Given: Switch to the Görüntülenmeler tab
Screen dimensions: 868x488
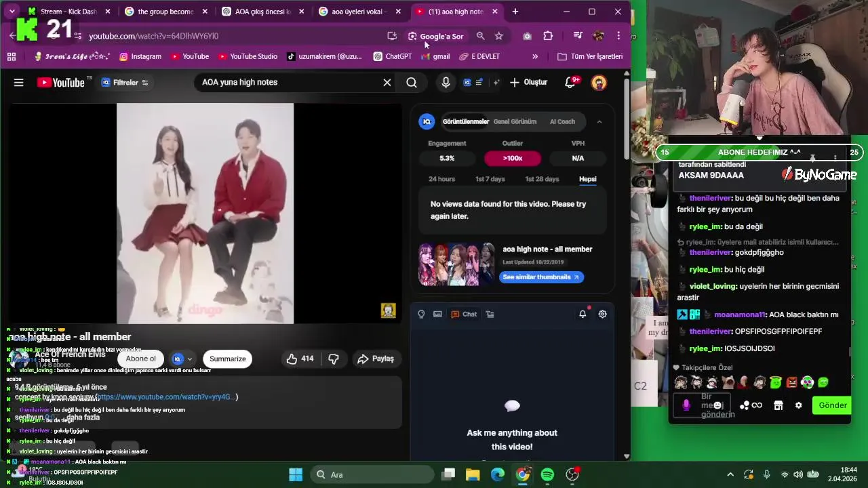Looking at the screenshot, I should click(x=465, y=121).
